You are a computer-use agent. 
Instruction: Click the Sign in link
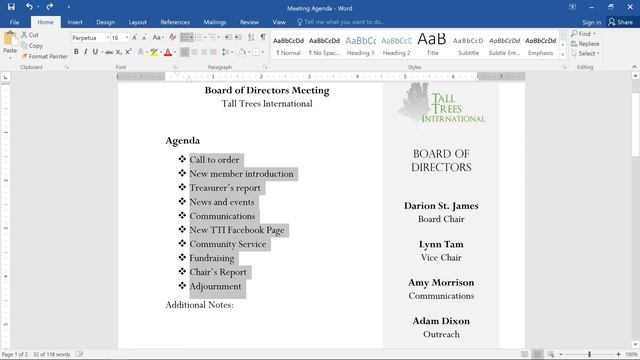pyautogui.click(x=591, y=22)
